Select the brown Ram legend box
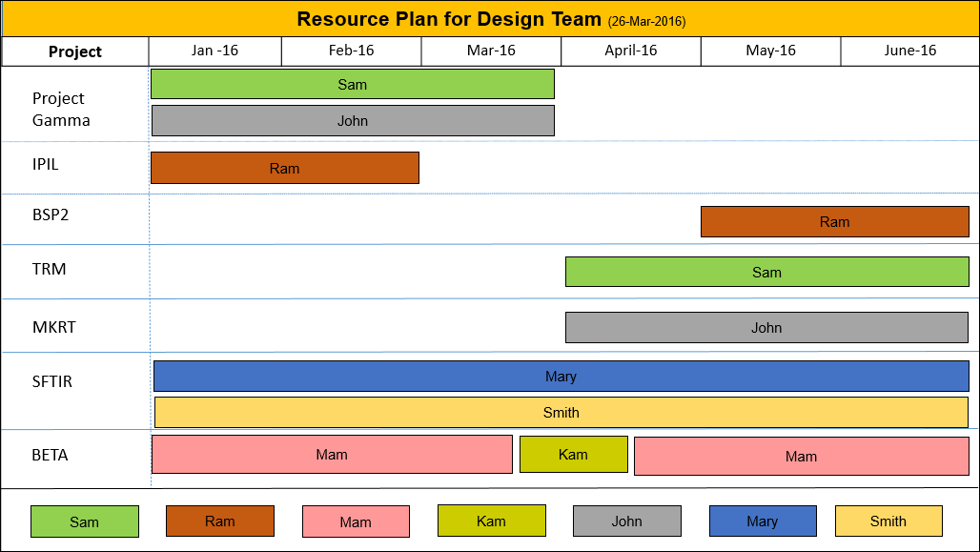The width and height of the screenshot is (980, 552). coord(220,521)
